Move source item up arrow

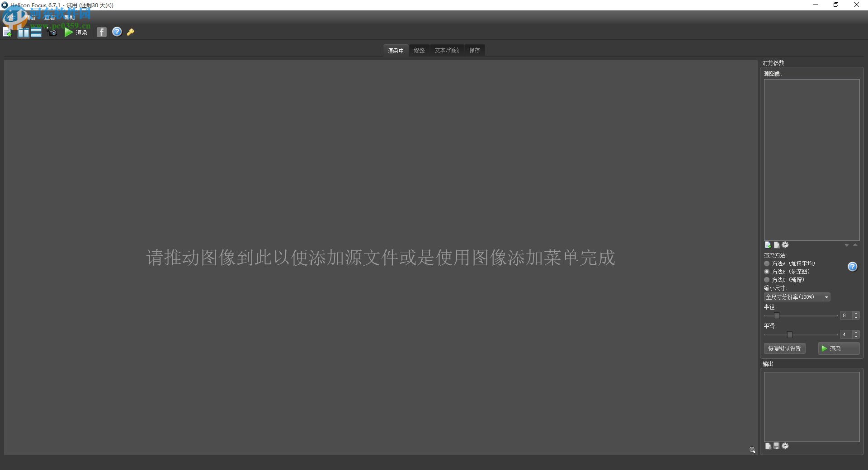[855, 245]
